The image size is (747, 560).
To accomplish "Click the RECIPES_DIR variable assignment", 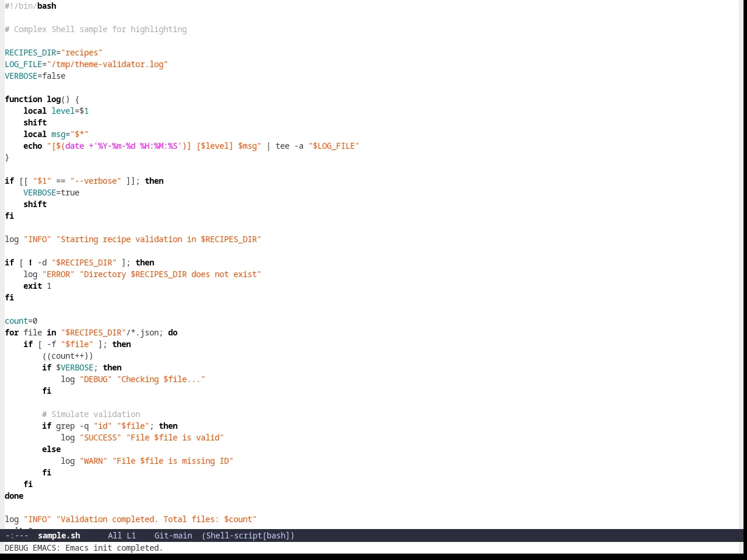I will [54, 52].
